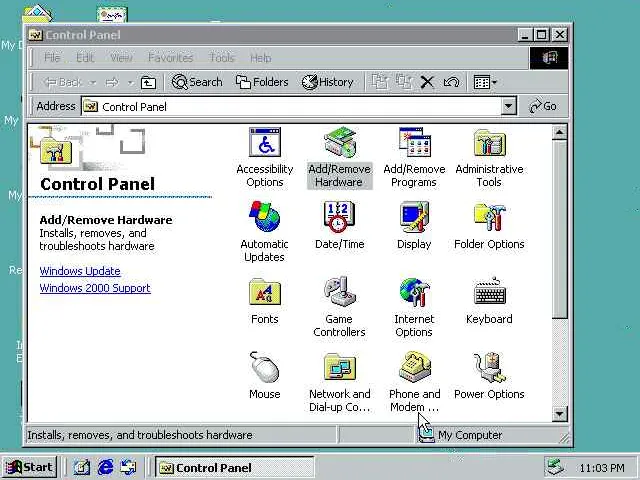Click the Back toolbar button

tap(63, 82)
